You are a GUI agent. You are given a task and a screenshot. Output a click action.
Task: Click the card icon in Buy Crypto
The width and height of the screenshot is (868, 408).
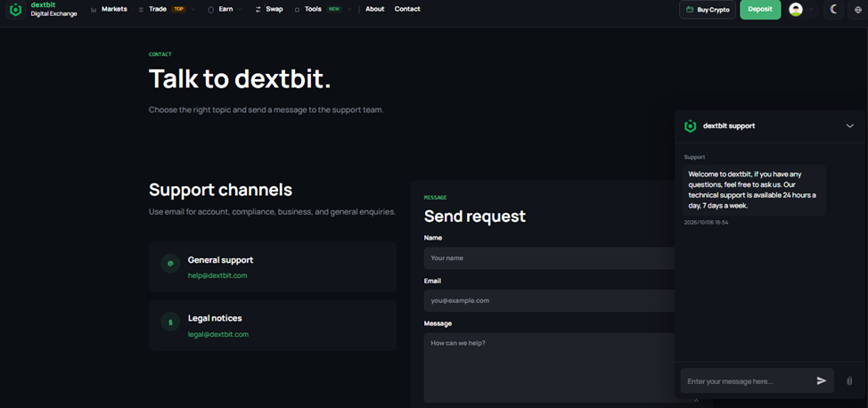pos(690,10)
